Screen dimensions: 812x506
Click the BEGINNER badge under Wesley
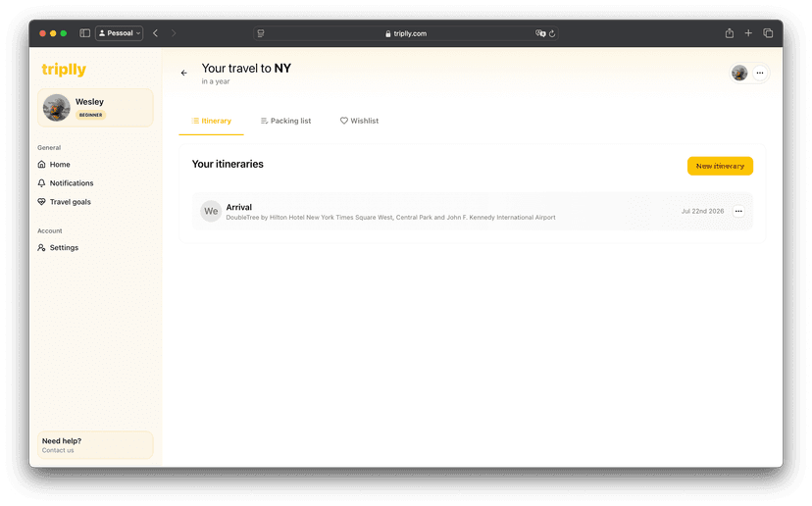(90, 115)
